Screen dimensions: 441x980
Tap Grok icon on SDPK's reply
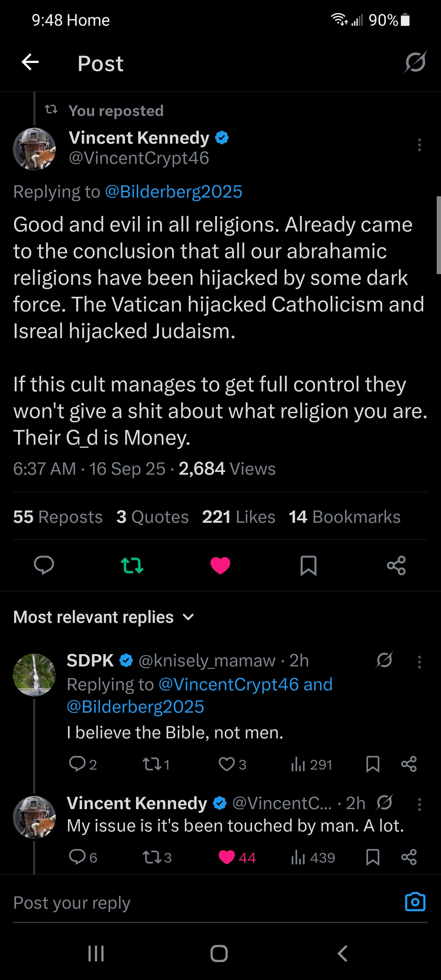click(x=384, y=661)
